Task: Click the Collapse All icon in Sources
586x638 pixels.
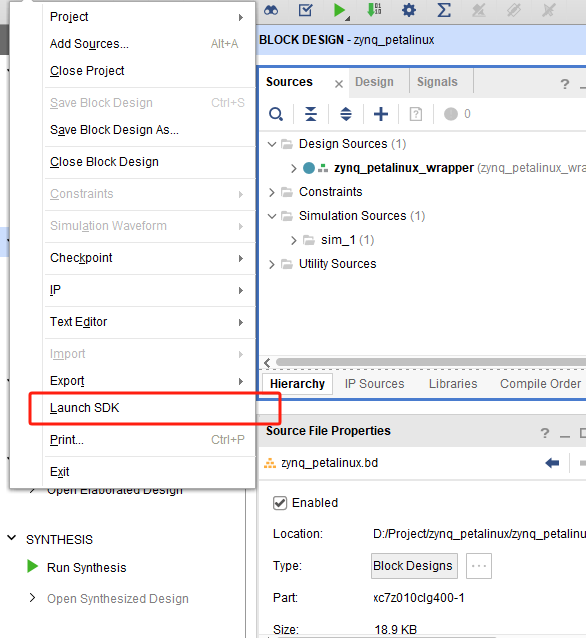Action: point(311,114)
